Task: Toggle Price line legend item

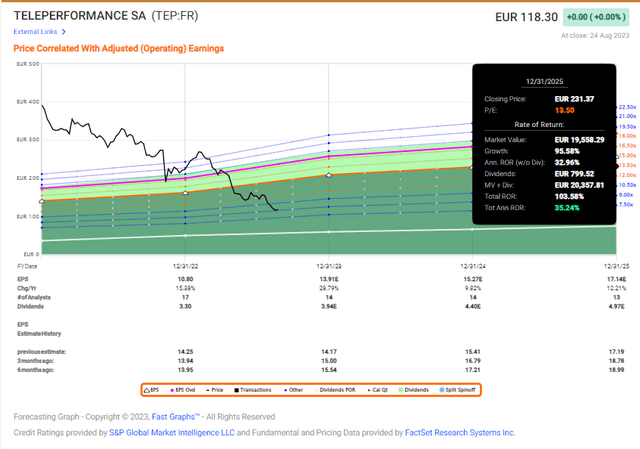Action: tap(215, 390)
